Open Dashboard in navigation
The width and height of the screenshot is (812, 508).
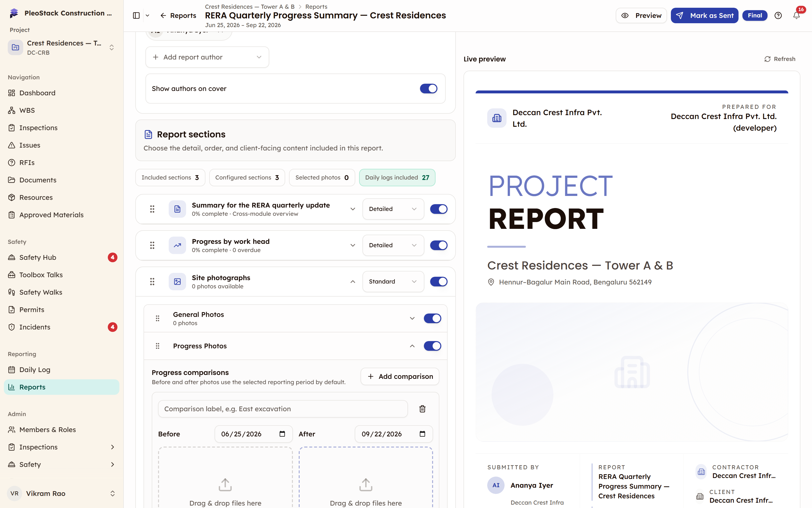(x=61, y=93)
